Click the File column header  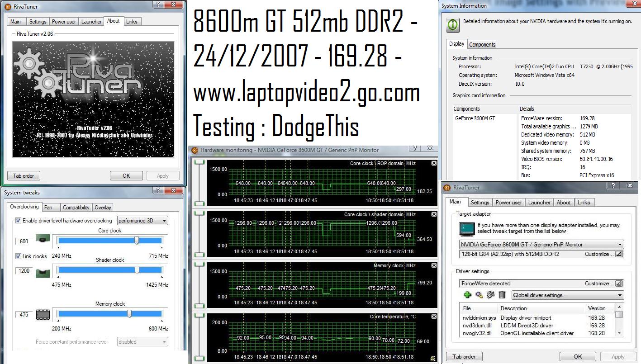pyautogui.click(x=479, y=308)
